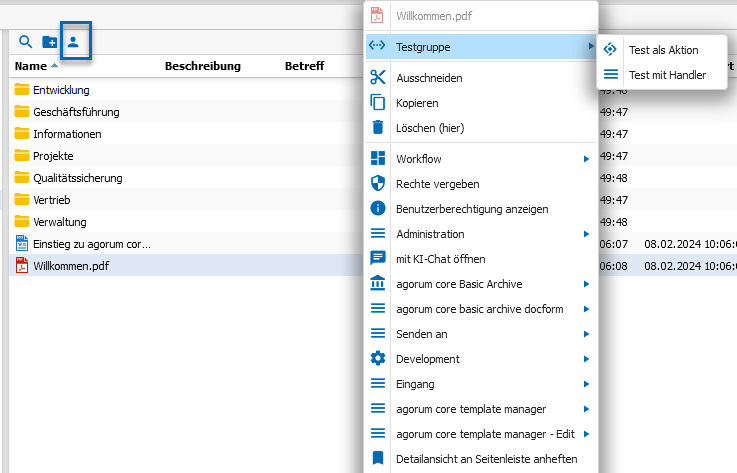Select Test als Aktion submenu entry
Image resolution: width=737 pixels, height=473 pixels.
coord(662,50)
